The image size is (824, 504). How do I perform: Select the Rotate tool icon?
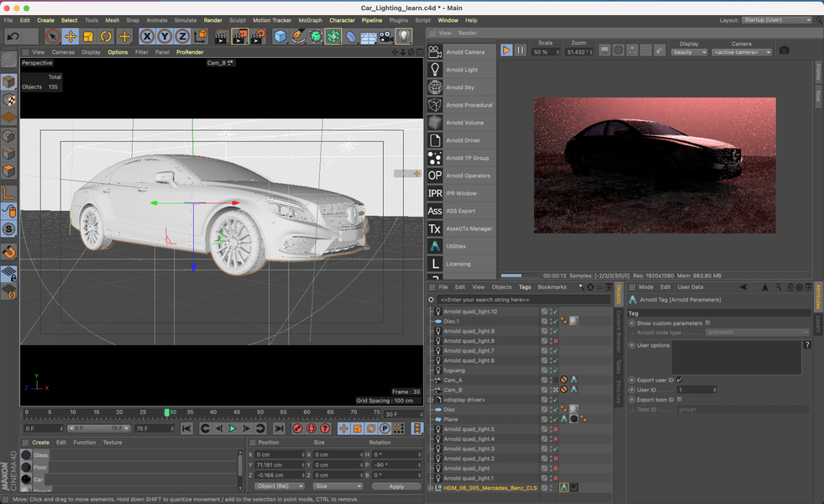(x=106, y=36)
